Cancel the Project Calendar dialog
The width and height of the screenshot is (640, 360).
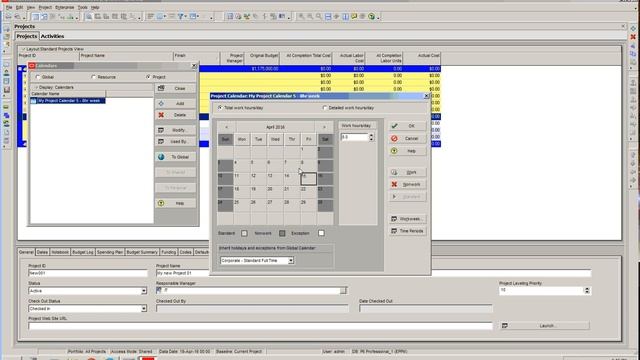pos(407,139)
